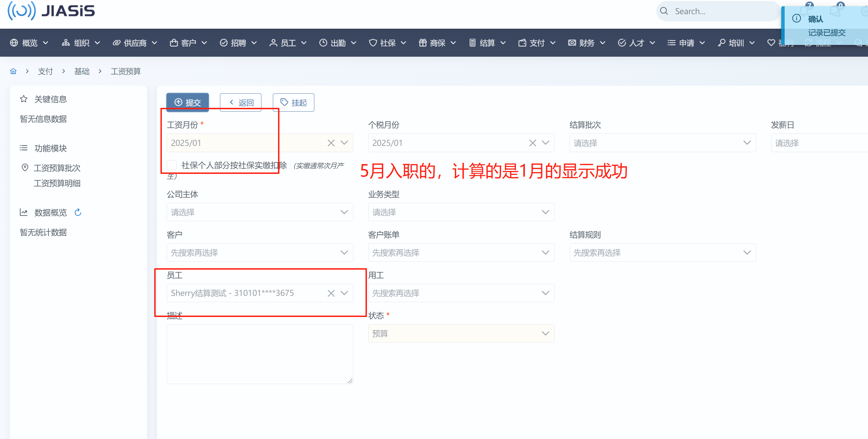
Task: Tick 社保个人部分按社保实缴扣除 checkbox
Action: (172, 165)
